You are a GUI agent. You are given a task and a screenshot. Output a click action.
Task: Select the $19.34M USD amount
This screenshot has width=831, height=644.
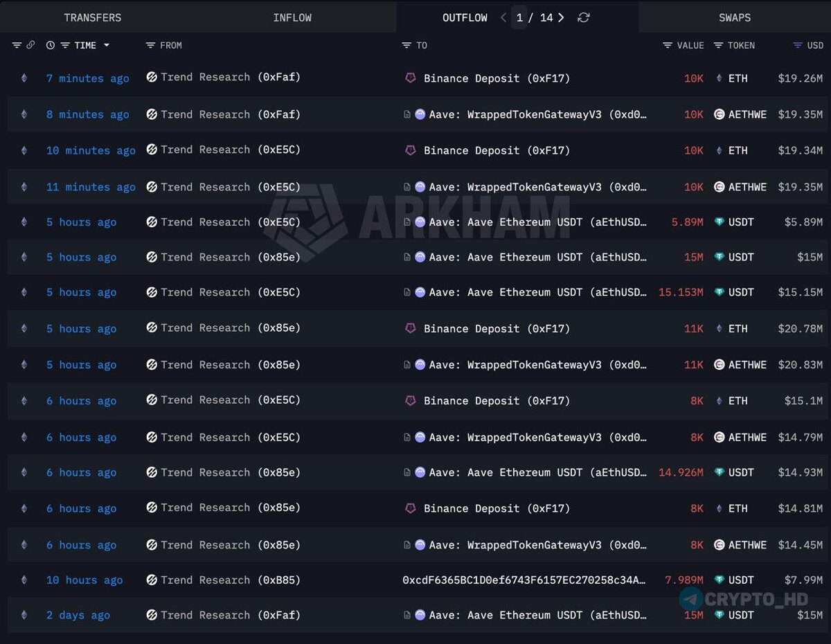(801, 150)
